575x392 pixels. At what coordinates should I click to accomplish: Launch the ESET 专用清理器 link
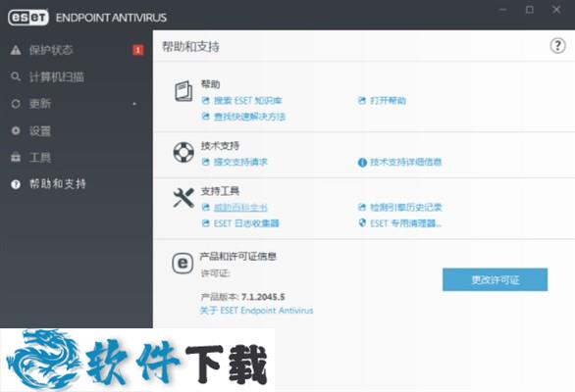click(x=405, y=223)
